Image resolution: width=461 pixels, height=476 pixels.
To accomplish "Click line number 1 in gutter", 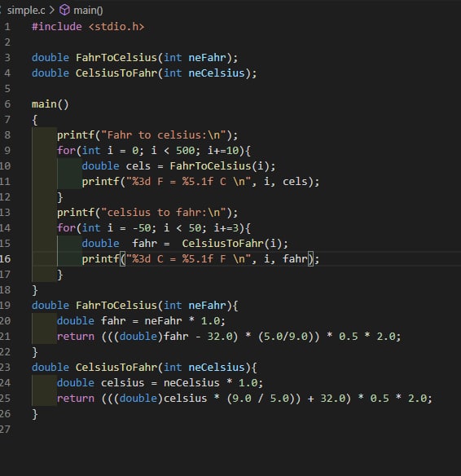I will pos(7,27).
